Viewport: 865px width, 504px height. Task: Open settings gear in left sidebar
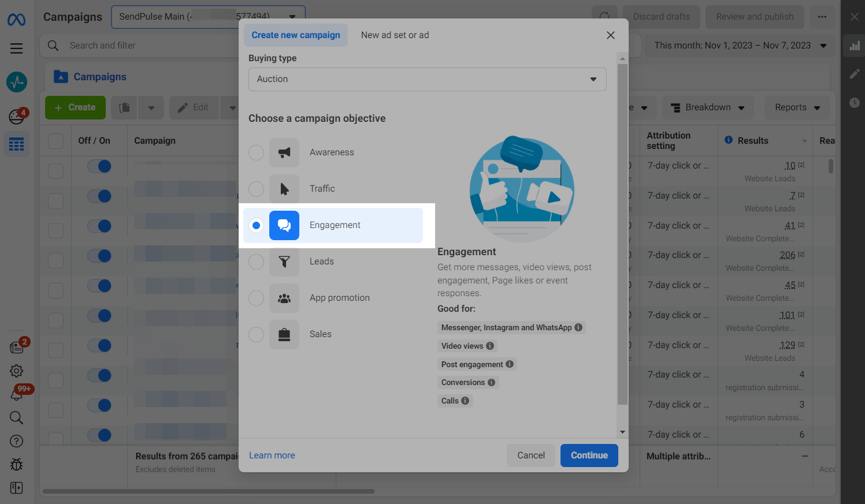[x=16, y=371]
